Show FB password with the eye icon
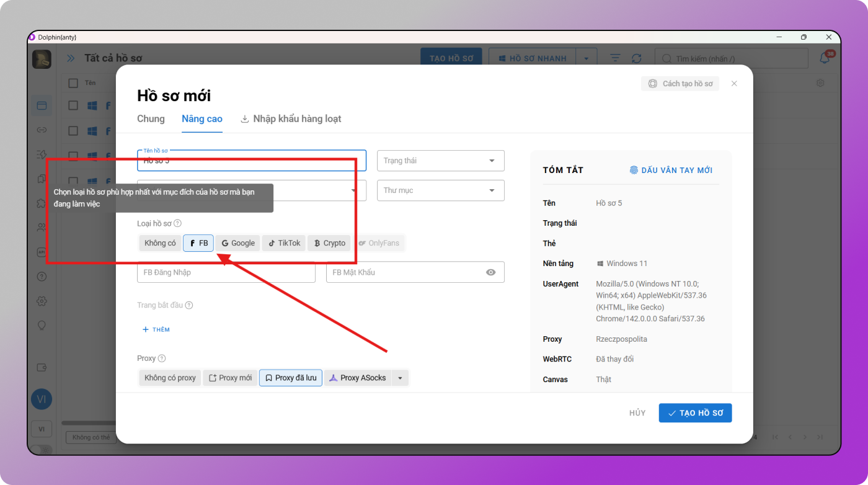 (x=490, y=272)
